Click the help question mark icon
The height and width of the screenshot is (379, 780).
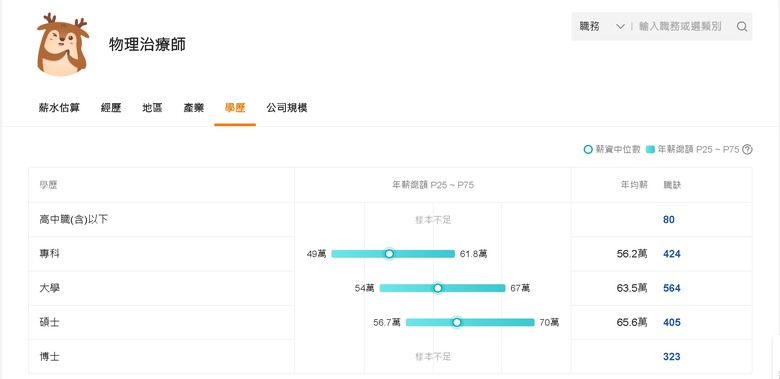tap(747, 149)
